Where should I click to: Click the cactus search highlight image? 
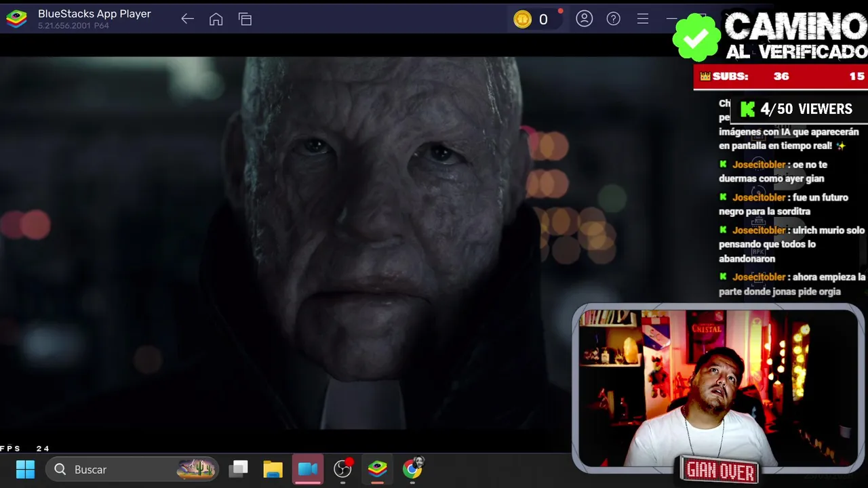[196, 469]
